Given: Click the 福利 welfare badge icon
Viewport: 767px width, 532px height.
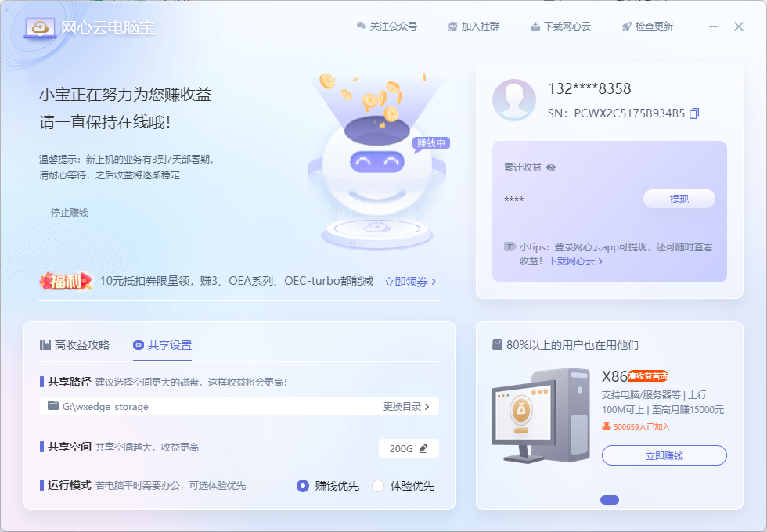Looking at the screenshot, I should [66, 282].
